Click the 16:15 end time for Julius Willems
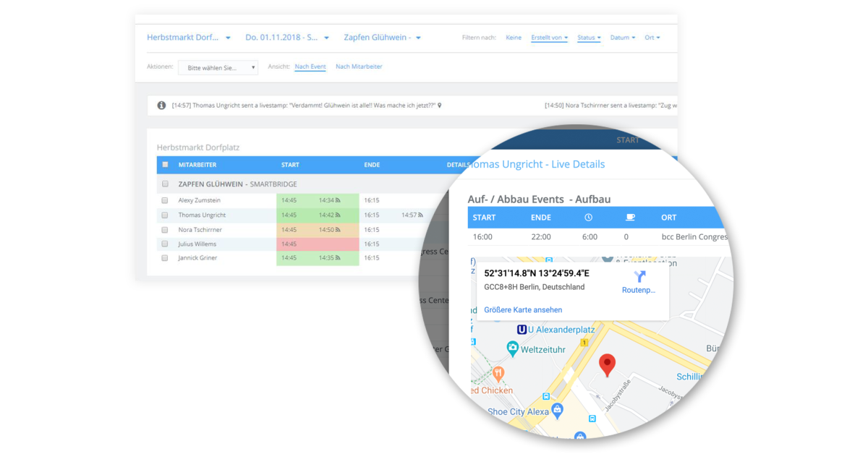Screen dimensions: 868x454 point(372,244)
